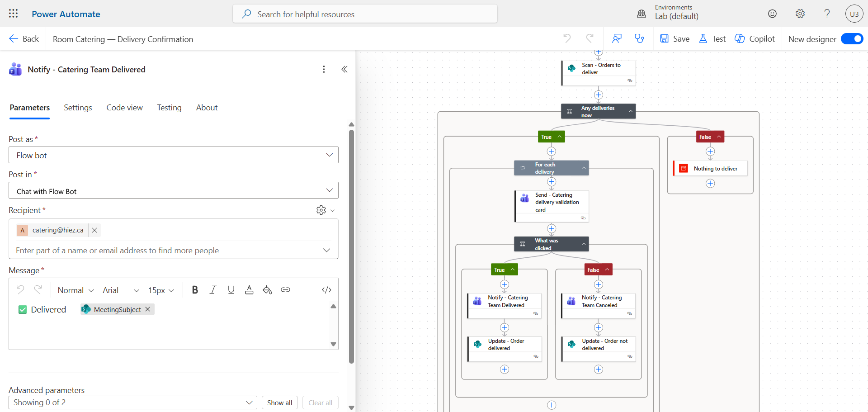Open the environment picker globe icon
Viewport: 868px width, 412px height.
click(642, 14)
